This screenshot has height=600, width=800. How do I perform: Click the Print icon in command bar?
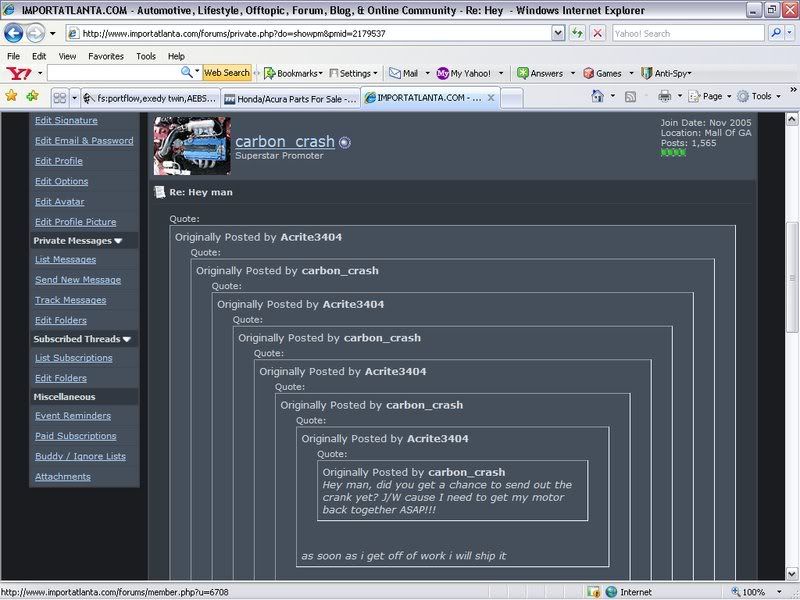tap(664, 96)
